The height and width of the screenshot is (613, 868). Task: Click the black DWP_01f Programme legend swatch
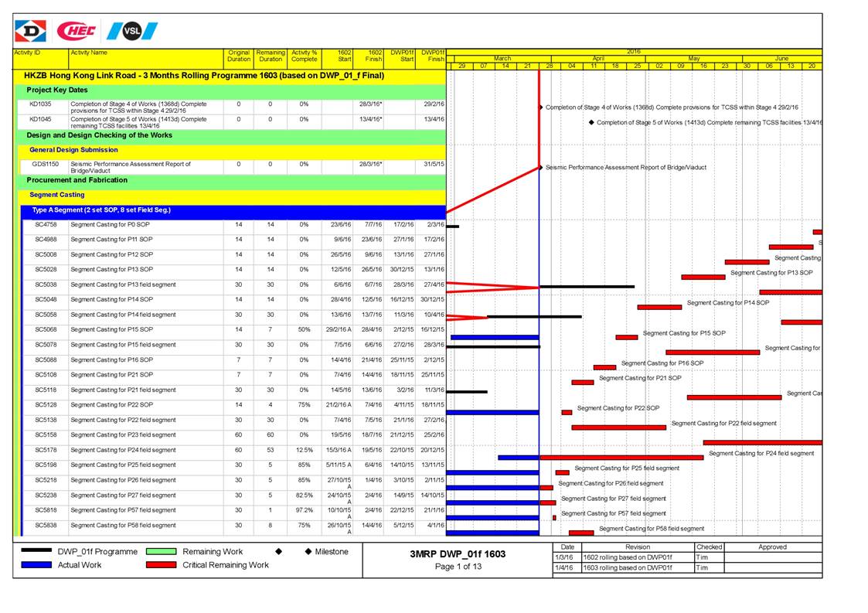pos(36,551)
